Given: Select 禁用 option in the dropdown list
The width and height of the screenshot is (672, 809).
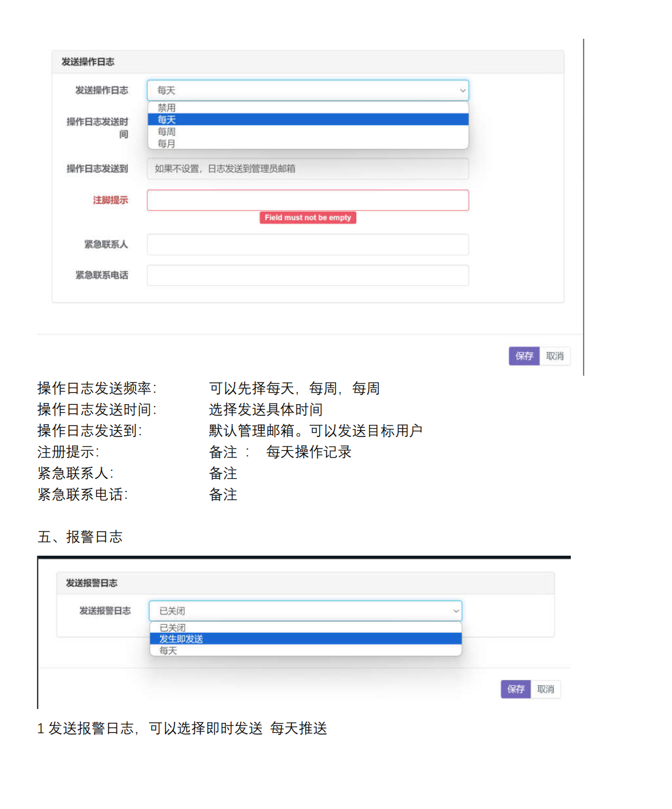Looking at the screenshot, I should point(308,107).
